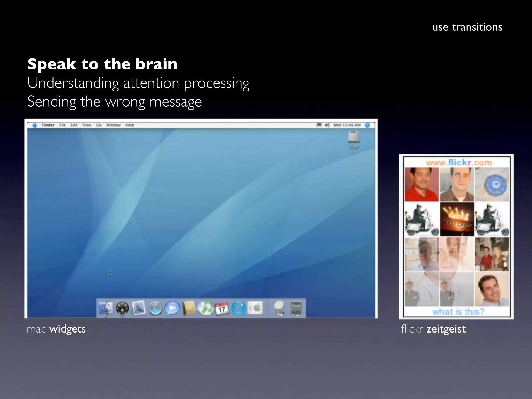
Task: Open iChat speech bubble in dock
Action: pyautogui.click(x=172, y=308)
